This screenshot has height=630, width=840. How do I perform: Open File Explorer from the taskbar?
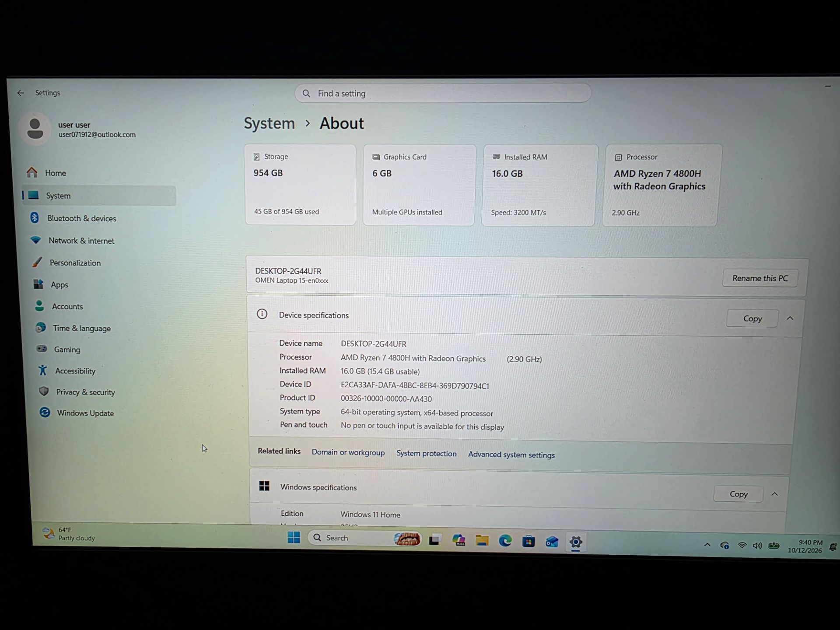(x=482, y=541)
